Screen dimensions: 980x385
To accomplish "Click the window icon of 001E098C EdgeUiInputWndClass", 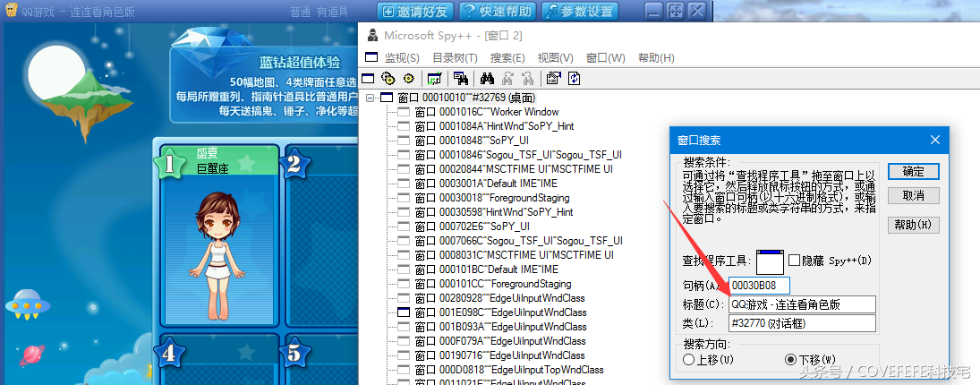I will (x=404, y=312).
